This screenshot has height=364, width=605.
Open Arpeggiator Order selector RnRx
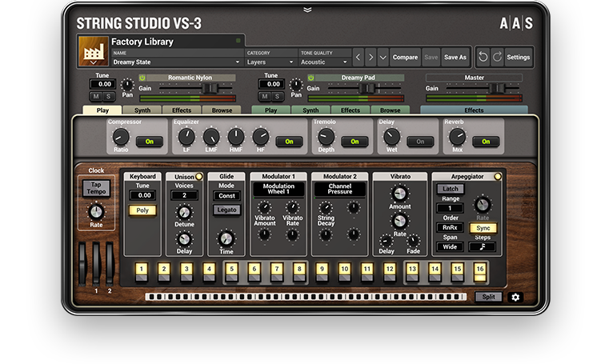click(450, 227)
